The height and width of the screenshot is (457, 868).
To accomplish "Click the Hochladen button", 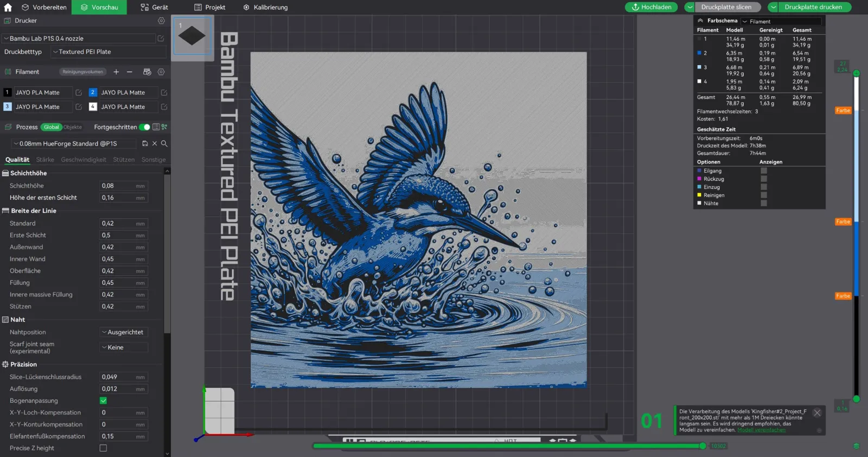I will click(652, 7).
